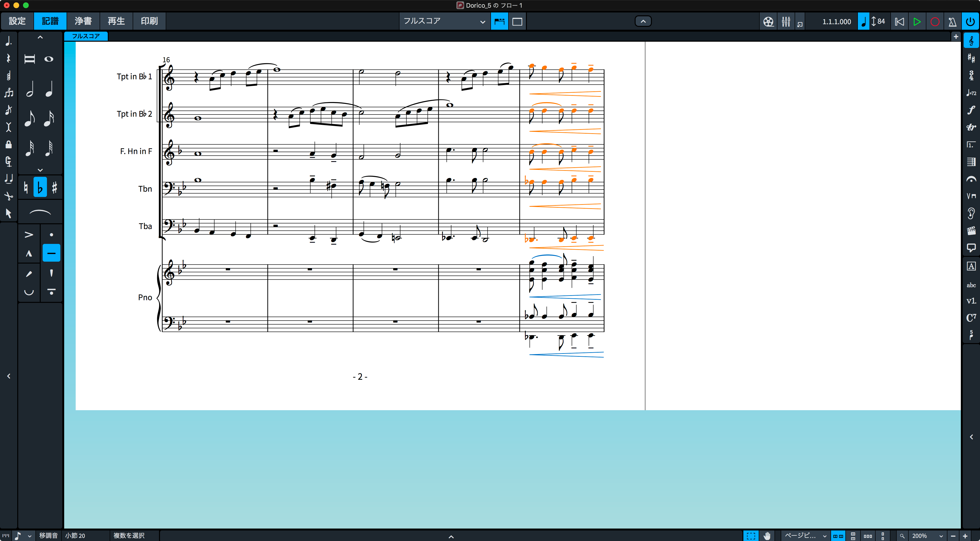Open the time signatures panel

click(x=971, y=75)
